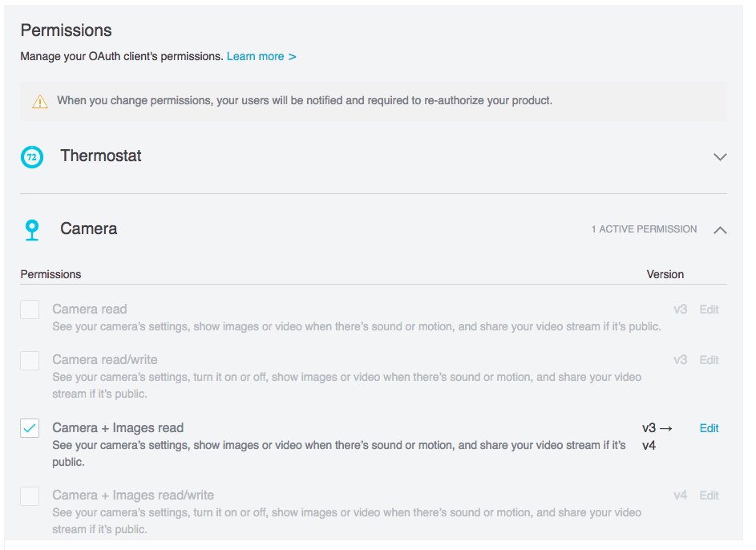Click the Permissions column header
Viewport: 756px width, 550px height.
[51, 274]
